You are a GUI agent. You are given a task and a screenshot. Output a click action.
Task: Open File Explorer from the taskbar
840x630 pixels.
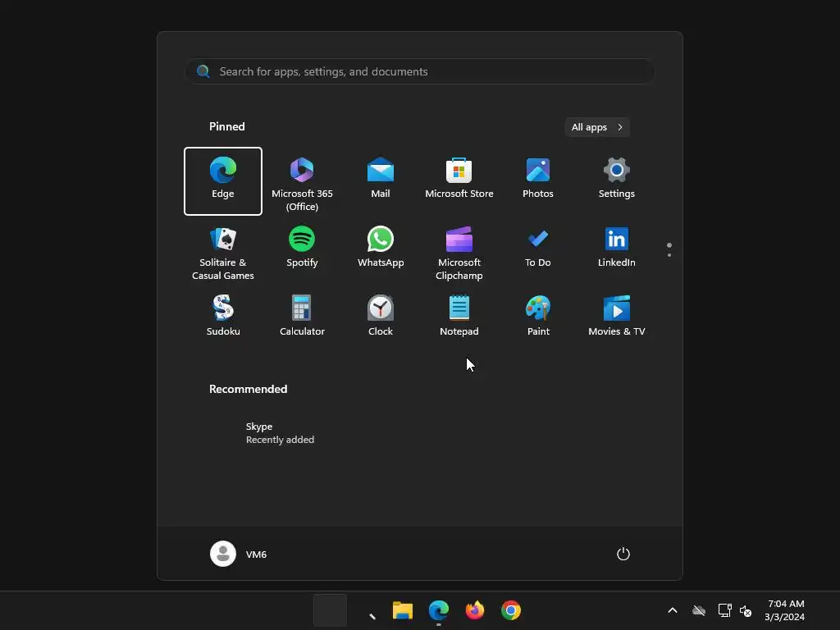click(x=402, y=610)
